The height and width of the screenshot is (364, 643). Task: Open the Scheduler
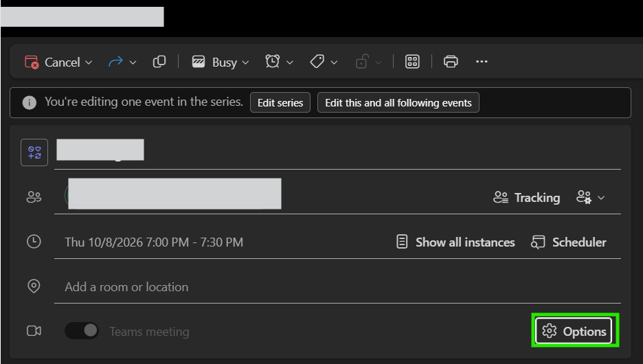coord(569,242)
